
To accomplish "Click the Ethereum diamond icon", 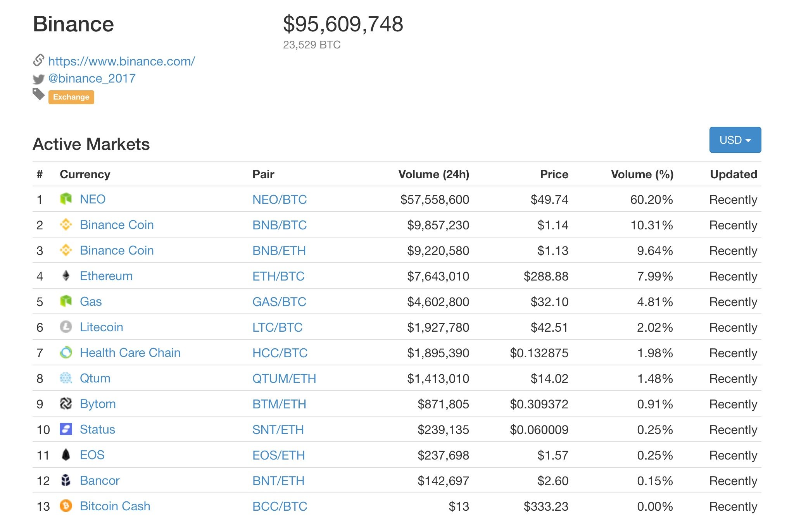I will click(x=66, y=276).
